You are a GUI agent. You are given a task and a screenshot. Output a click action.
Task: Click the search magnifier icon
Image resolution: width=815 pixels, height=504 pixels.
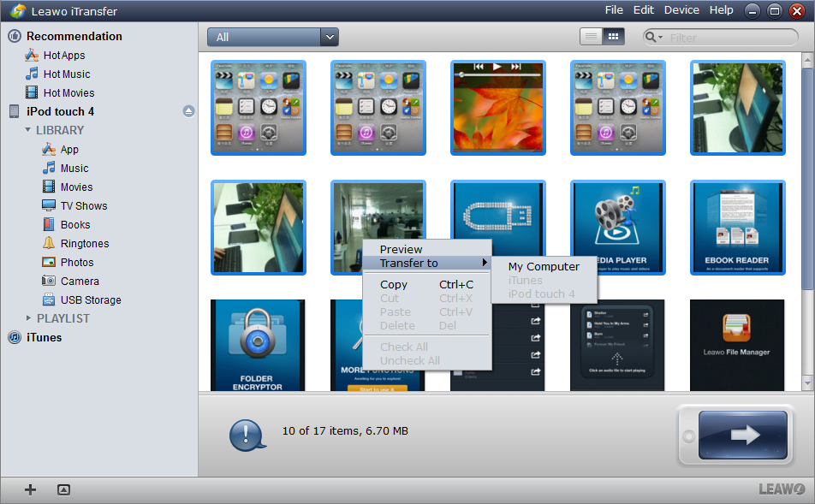click(651, 37)
